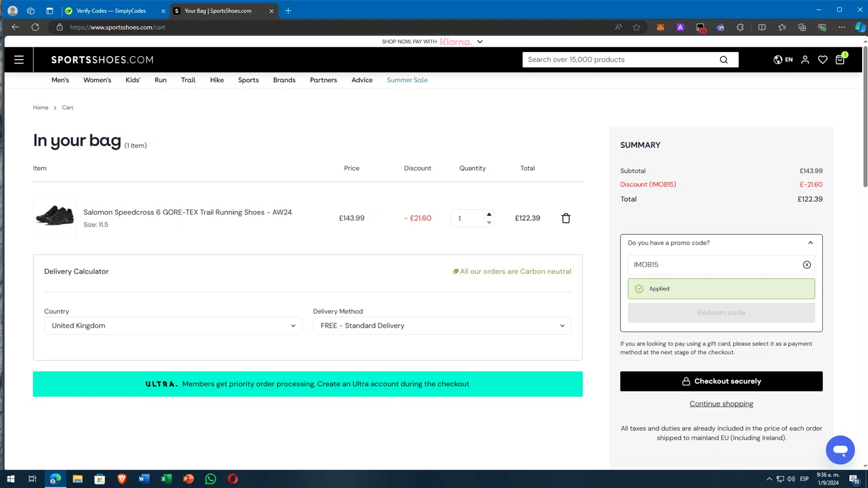Open the Women's menu
This screenshot has width=868, height=488.
97,80
